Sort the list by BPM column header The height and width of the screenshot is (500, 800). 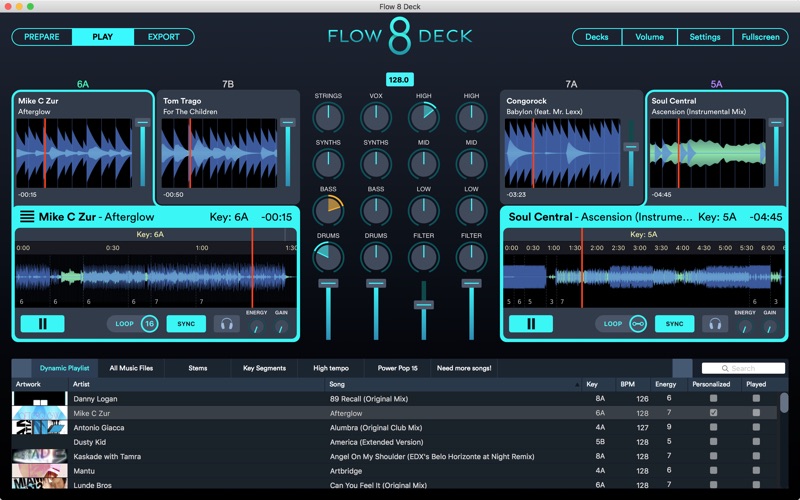(627, 384)
